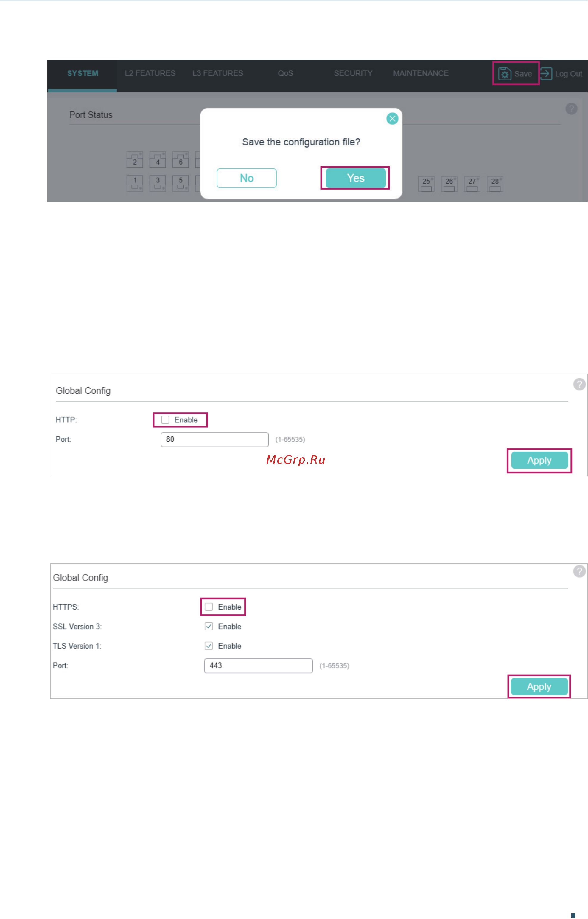Select port 5 icon in Port Status
Screen dimensions: 588x919
[x=181, y=183]
